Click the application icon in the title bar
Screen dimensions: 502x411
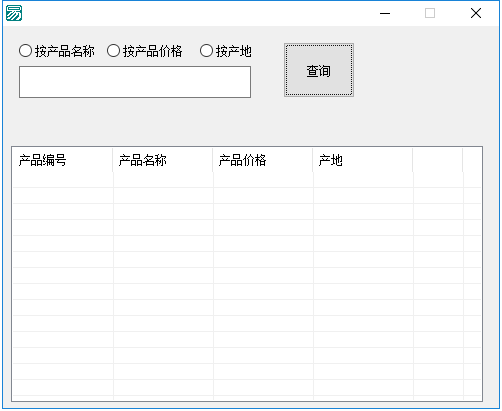tap(14, 13)
